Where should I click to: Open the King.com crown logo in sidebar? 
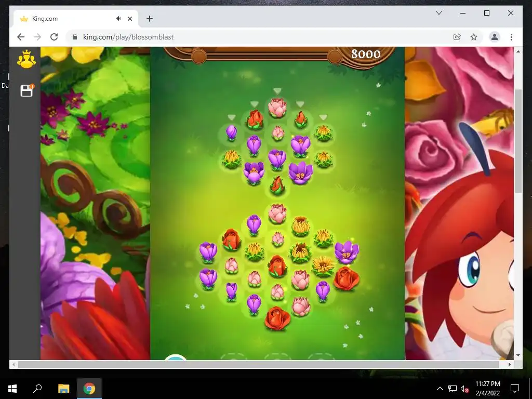tap(26, 59)
